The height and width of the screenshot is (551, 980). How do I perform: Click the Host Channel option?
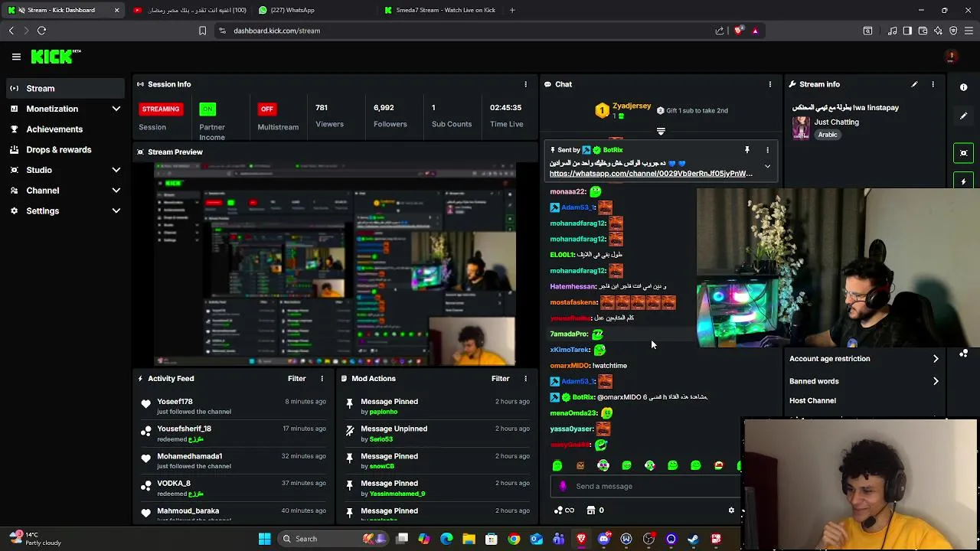(x=812, y=400)
